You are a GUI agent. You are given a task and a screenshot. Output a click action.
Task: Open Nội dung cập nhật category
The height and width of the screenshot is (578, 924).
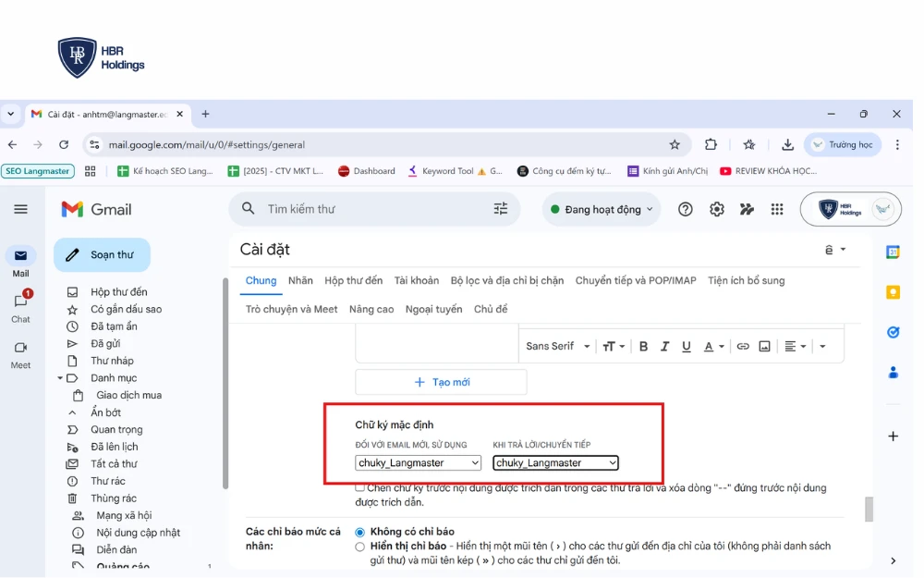pyautogui.click(x=138, y=532)
